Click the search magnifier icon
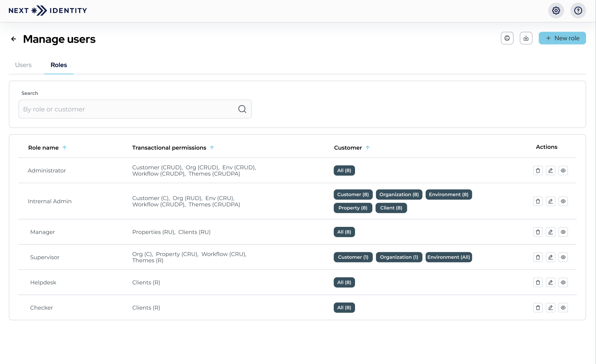Image resolution: width=596 pixels, height=364 pixels. [x=242, y=109]
